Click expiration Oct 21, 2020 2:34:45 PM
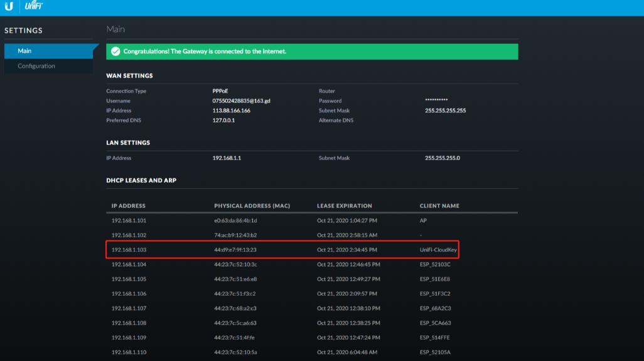The image size is (644, 361). [346, 250]
